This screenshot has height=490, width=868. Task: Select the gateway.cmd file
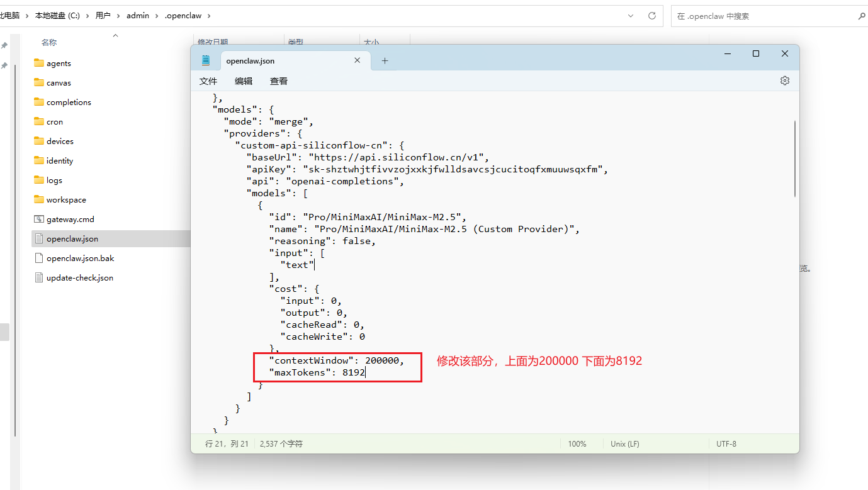click(x=69, y=219)
